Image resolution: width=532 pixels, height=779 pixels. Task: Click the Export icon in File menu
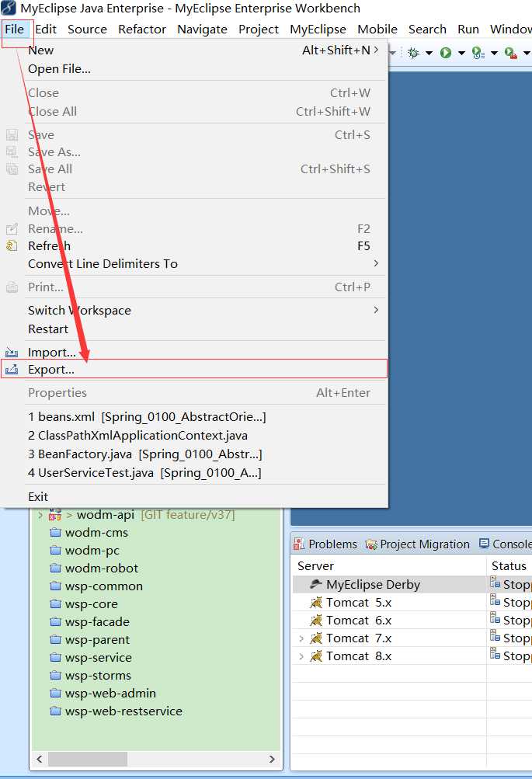pos(12,369)
